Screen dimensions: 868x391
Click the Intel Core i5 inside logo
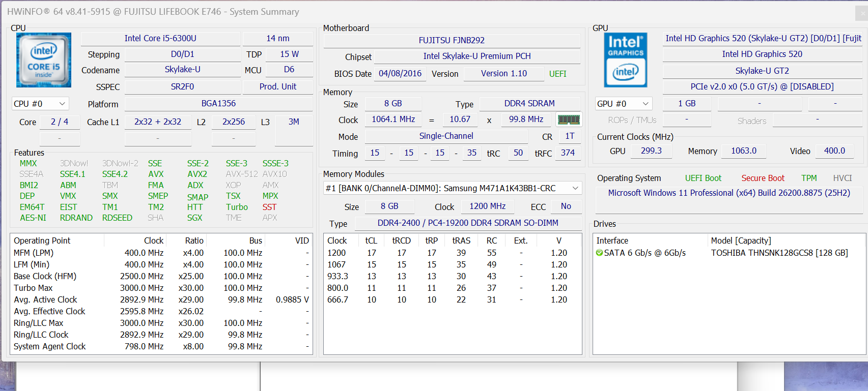(x=44, y=60)
